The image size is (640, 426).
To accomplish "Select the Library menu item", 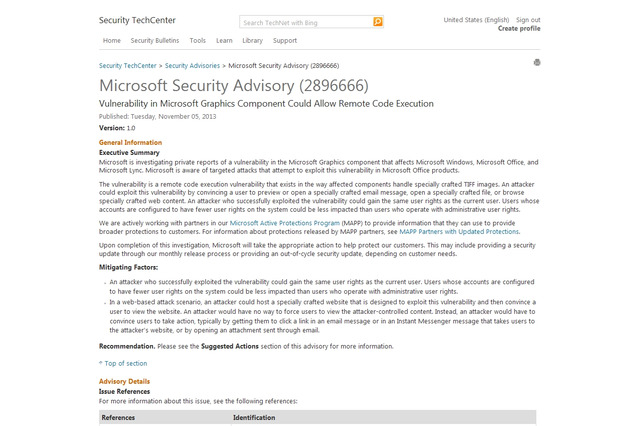I will pyautogui.click(x=252, y=41).
